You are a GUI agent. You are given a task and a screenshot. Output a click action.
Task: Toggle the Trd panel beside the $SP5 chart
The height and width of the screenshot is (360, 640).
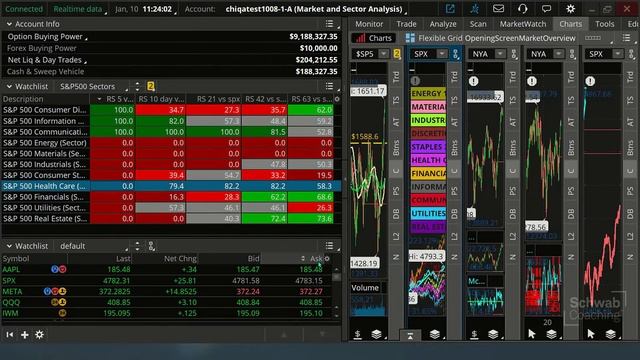coord(396,76)
